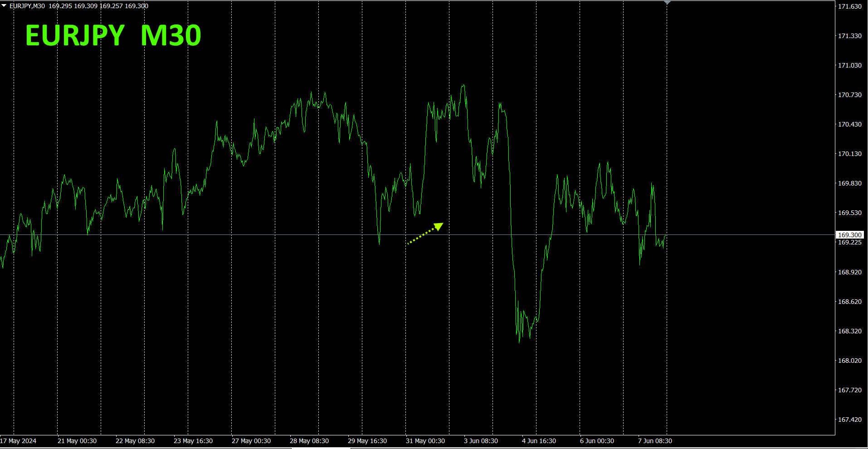Click price scale value 170.430
868x449 pixels.
coord(849,124)
